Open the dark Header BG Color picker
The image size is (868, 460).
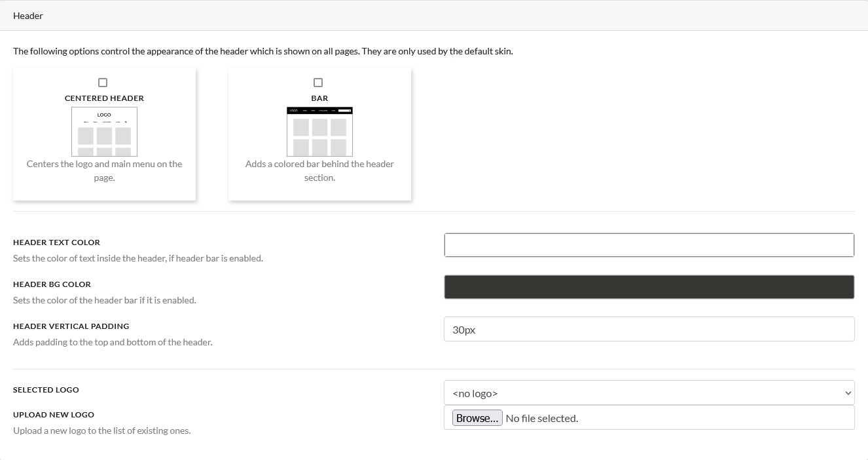649,287
